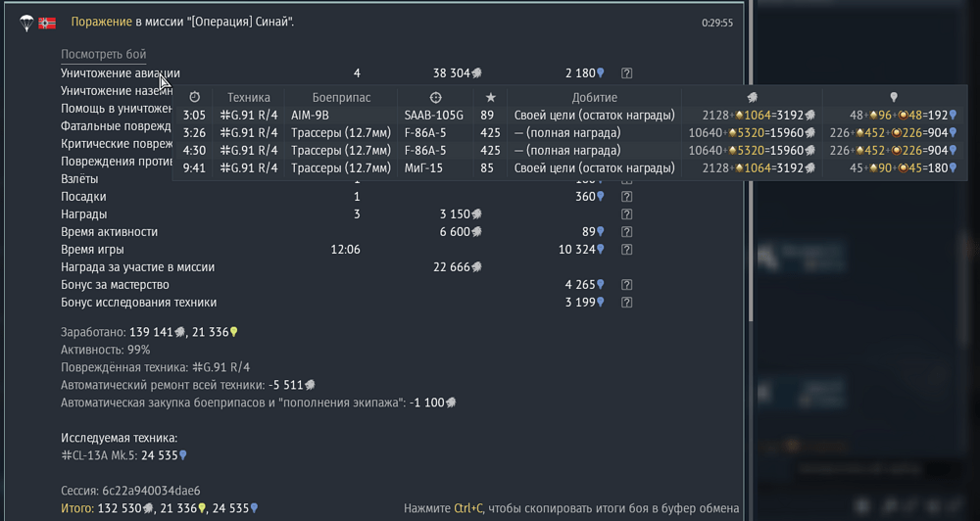The image size is (980, 521).
Task: Click the German flag icon in the header
Action: pyautogui.click(x=47, y=24)
